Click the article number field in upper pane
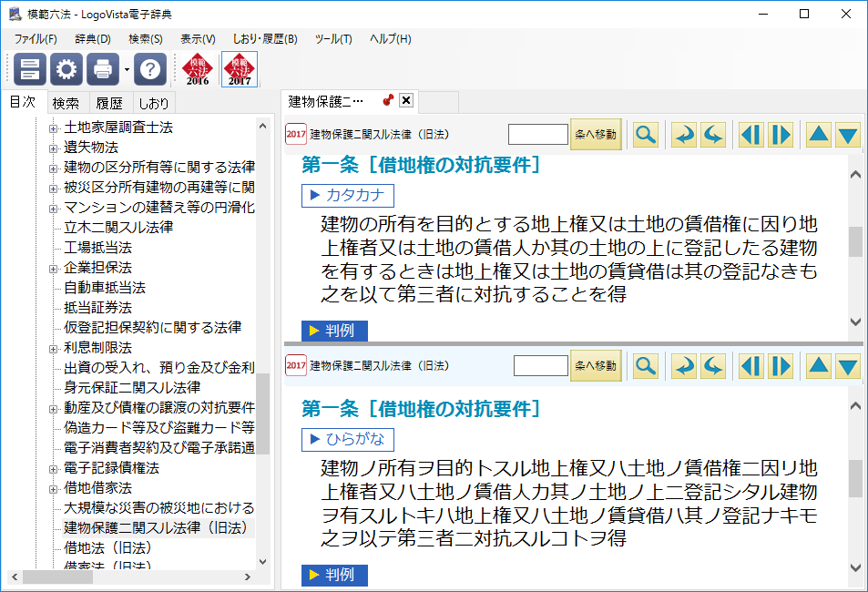Viewport: 868px width, 592px height. [x=538, y=135]
